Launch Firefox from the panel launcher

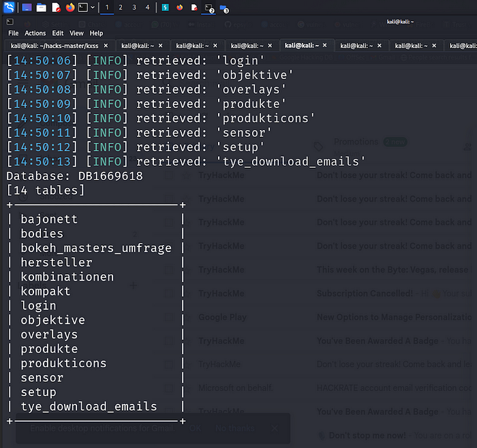coord(70,7)
